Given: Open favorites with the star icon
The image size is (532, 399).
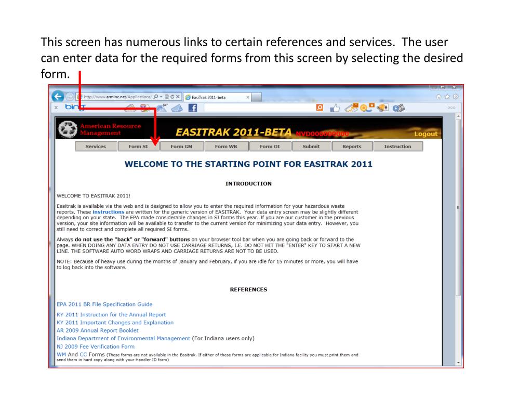Looking at the screenshot, I should 447,97.
